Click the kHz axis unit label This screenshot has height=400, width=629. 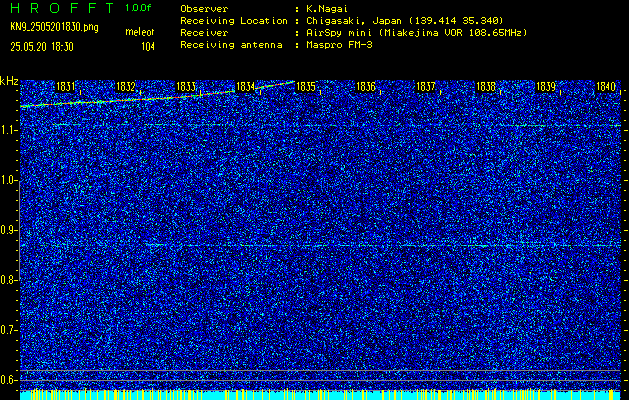pos(9,81)
